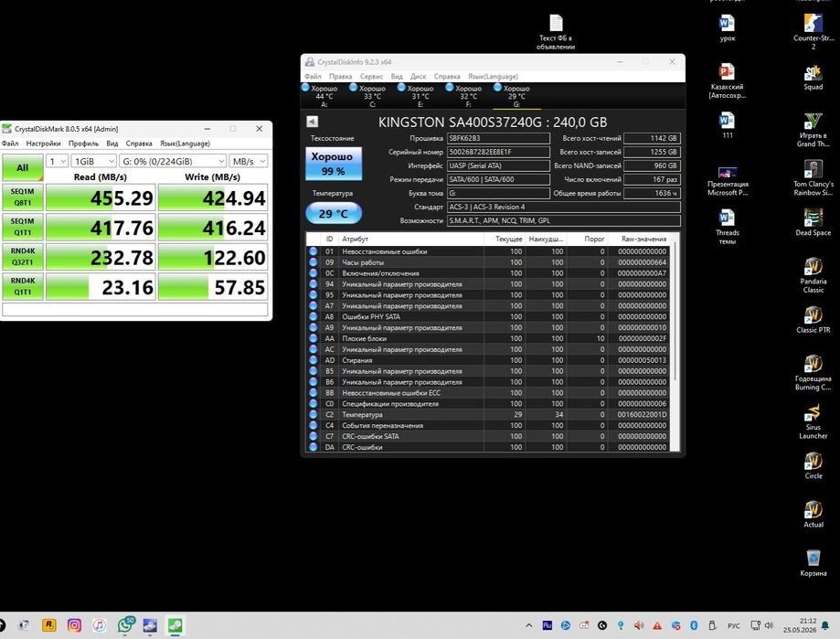Click the Всего хост-чтений value 1142 GB
840x639 pixels.
(652, 138)
